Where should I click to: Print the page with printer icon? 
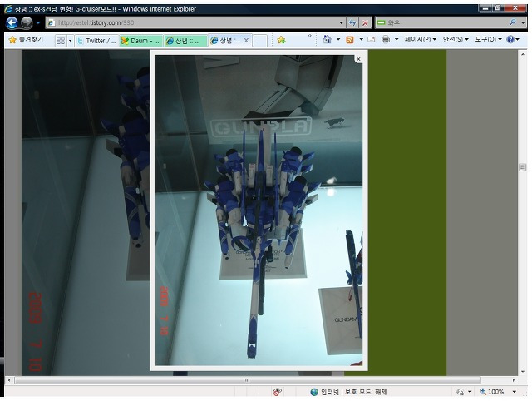tap(386, 39)
